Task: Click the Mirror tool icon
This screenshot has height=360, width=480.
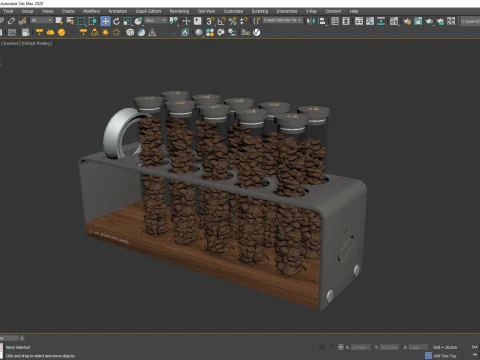Action: (x=311, y=21)
